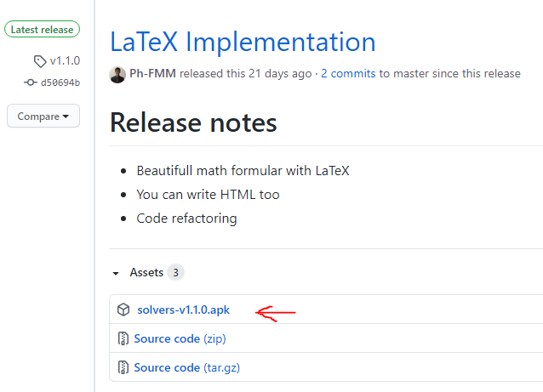Open commit d50694b
Viewport: 543px width, 392px height.
60,82
